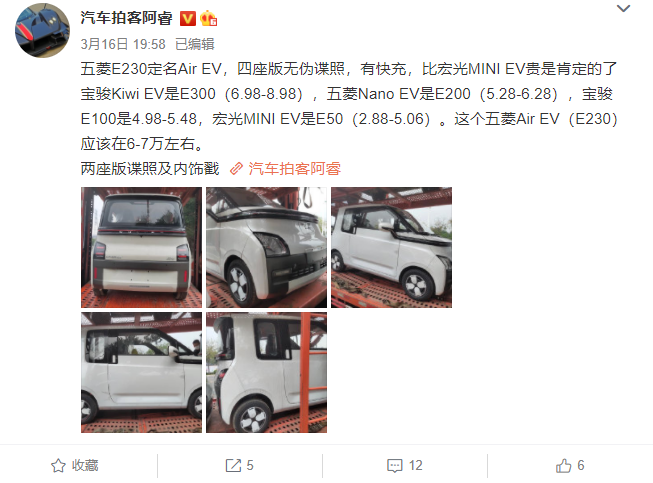Viewport: 653px width, 483px height.
Task: Click the comment count 12
Action: [x=416, y=466]
